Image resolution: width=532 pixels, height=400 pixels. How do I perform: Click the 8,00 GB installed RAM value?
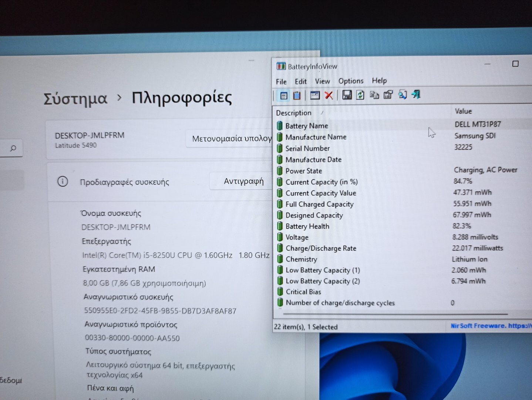tap(144, 283)
